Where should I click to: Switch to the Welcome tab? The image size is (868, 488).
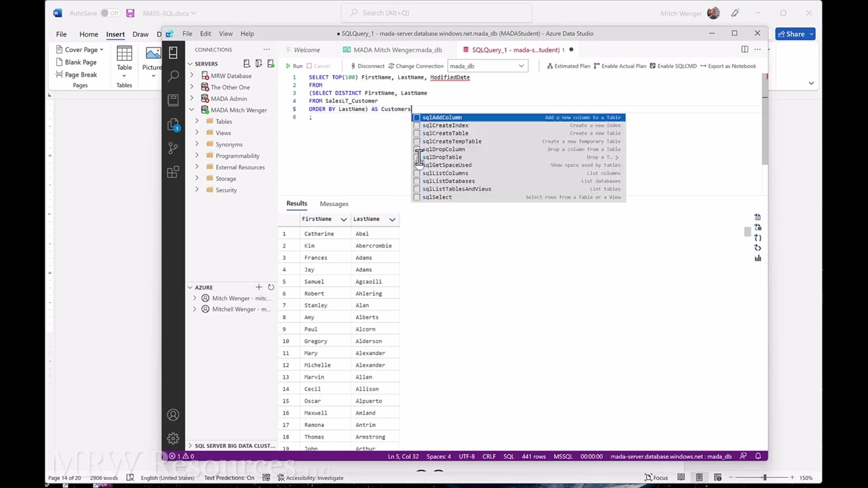[x=307, y=49]
